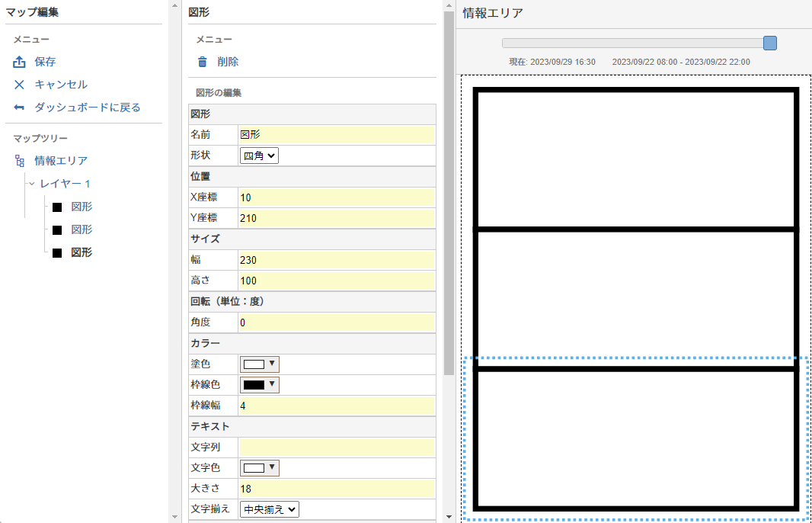Open the 塗色 color picker dropdown

click(260, 364)
